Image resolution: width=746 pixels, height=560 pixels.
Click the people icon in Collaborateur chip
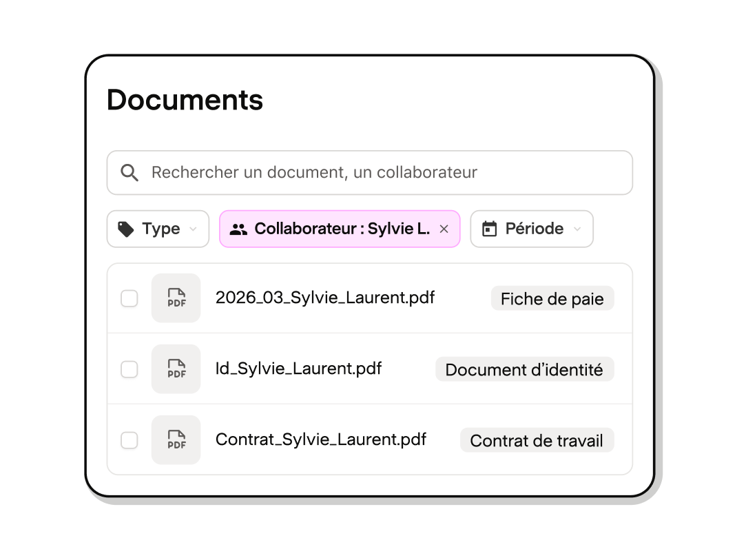pyautogui.click(x=238, y=229)
